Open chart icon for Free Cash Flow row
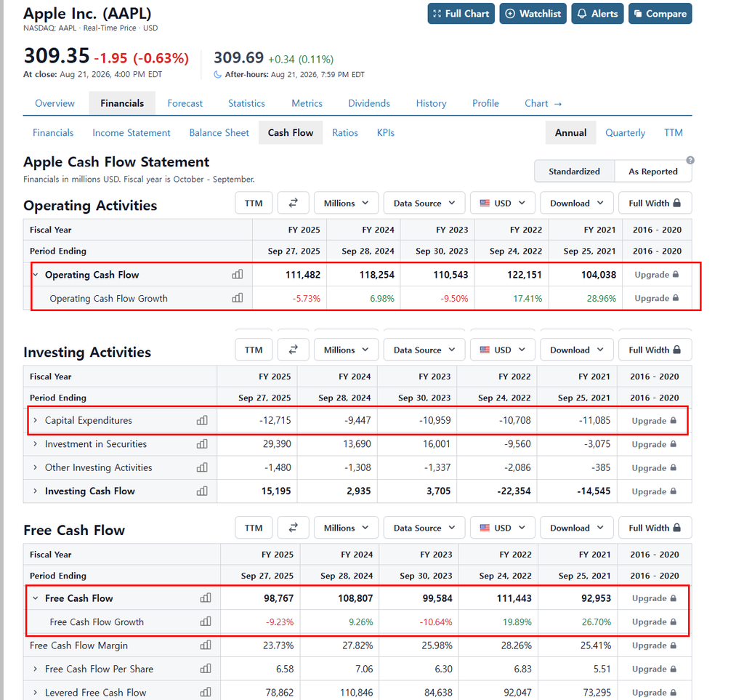 [x=206, y=598]
